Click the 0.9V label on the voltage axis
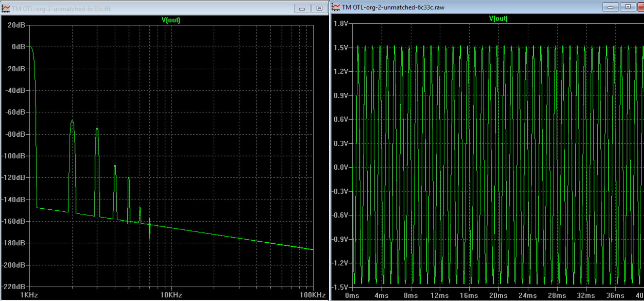Image resolution: width=644 pixels, height=301 pixels. coord(341,95)
